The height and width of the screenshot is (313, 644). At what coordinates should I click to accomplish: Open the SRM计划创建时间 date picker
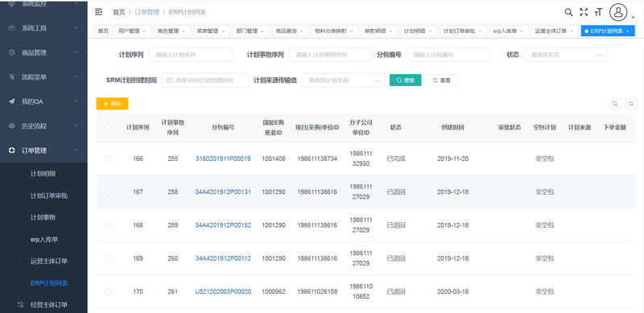pyautogui.click(x=206, y=80)
